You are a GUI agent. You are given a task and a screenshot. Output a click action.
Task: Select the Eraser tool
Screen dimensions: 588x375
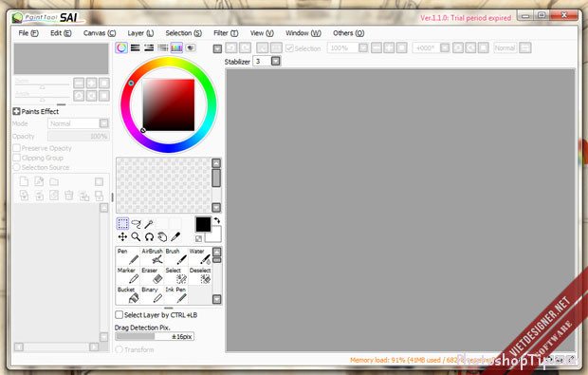coord(152,275)
